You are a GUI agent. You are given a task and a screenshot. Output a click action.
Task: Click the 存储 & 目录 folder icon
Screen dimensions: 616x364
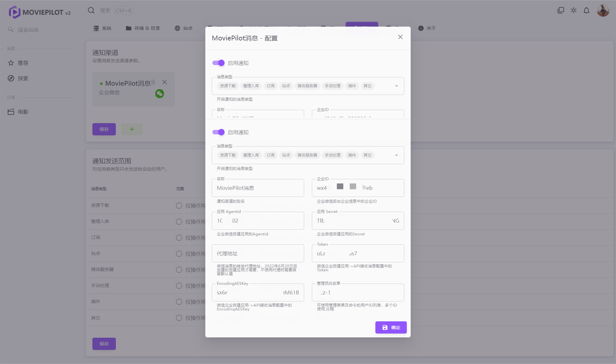(x=129, y=28)
